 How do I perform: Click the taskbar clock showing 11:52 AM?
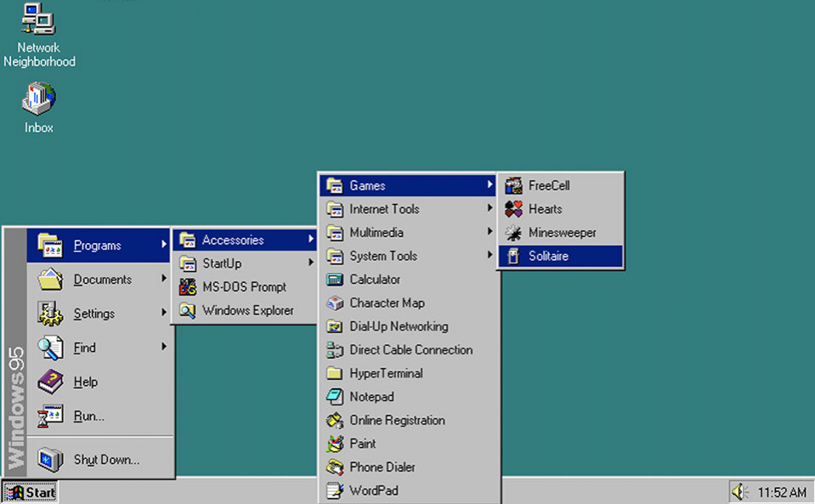781,492
